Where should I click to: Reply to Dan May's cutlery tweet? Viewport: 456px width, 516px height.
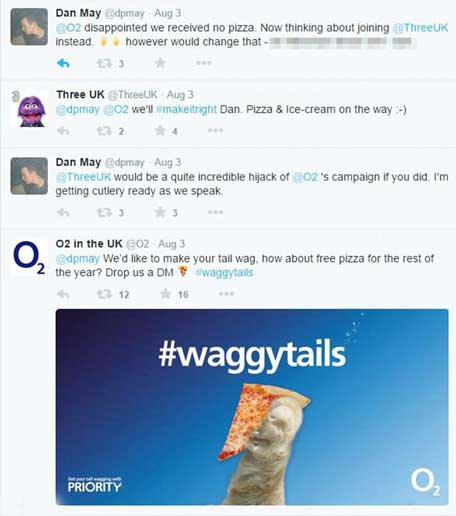[63, 212]
